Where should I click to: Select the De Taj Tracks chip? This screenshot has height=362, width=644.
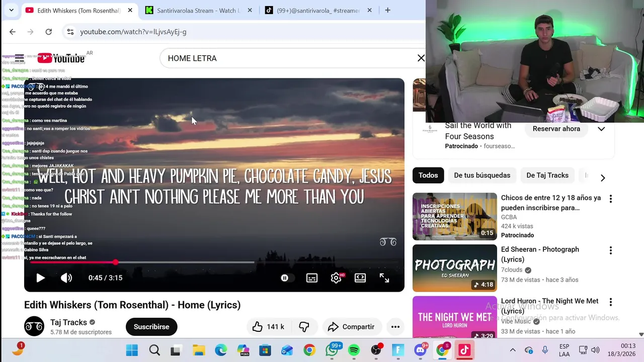tap(547, 175)
